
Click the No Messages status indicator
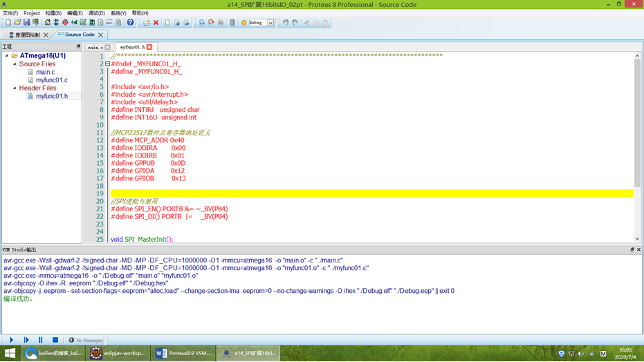86,341
